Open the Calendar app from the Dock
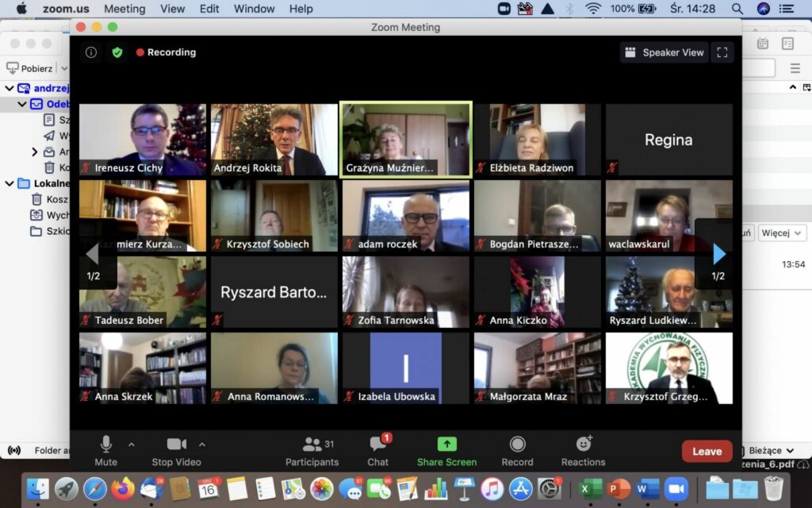 point(209,489)
